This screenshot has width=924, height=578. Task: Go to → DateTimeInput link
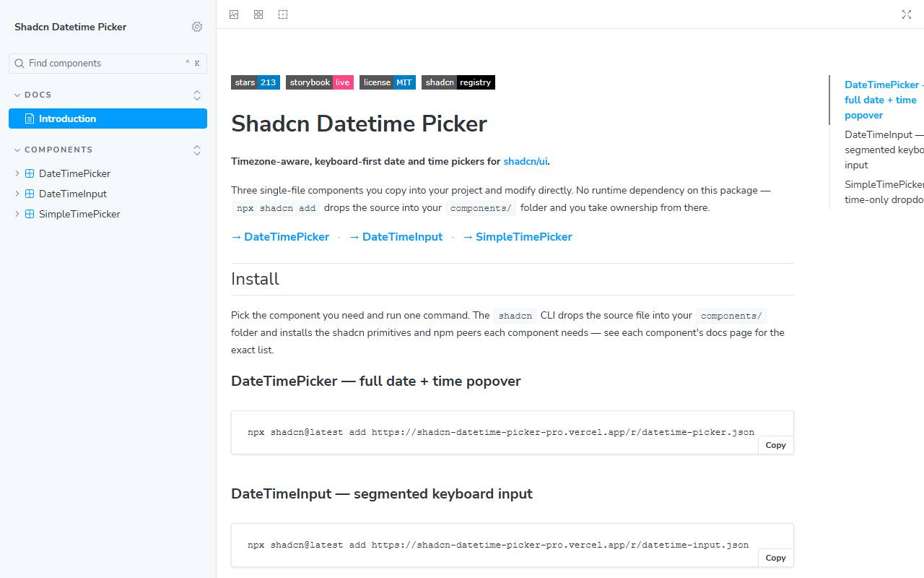pos(396,237)
